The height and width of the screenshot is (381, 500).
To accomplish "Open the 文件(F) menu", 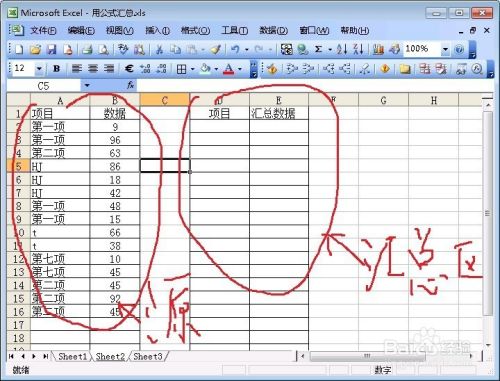I will tap(43, 31).
